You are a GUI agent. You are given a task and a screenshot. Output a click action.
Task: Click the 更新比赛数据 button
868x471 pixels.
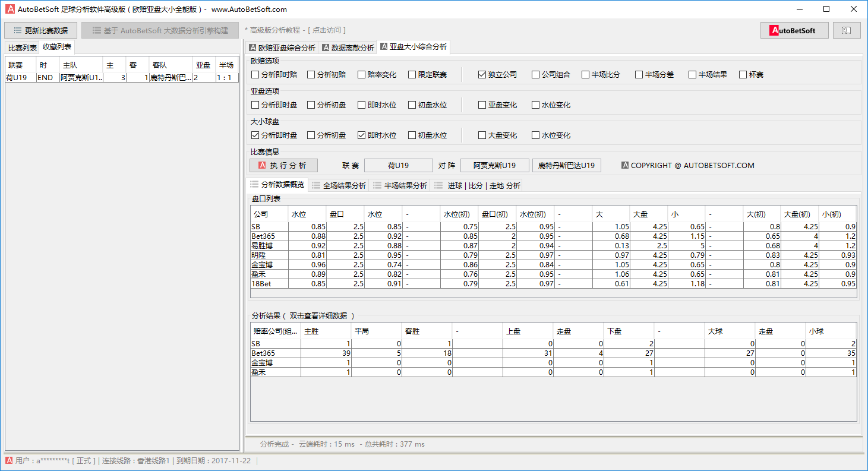click(40, 30)
